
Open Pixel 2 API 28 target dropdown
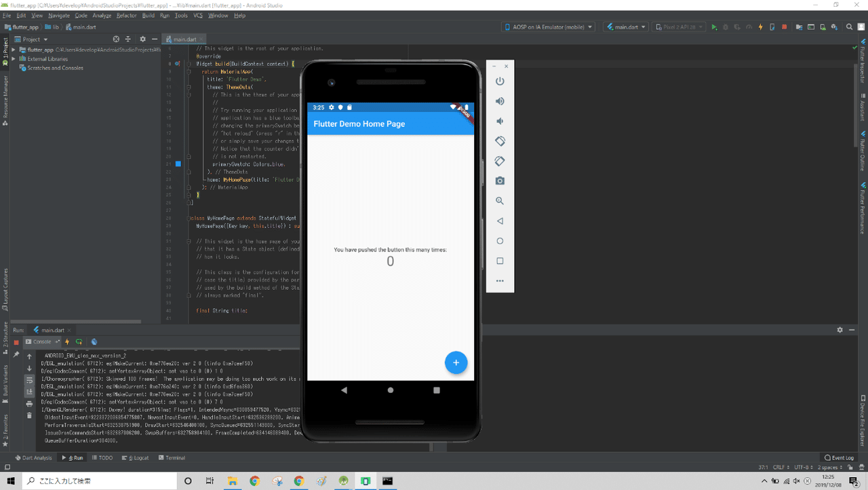pos(679,27)
